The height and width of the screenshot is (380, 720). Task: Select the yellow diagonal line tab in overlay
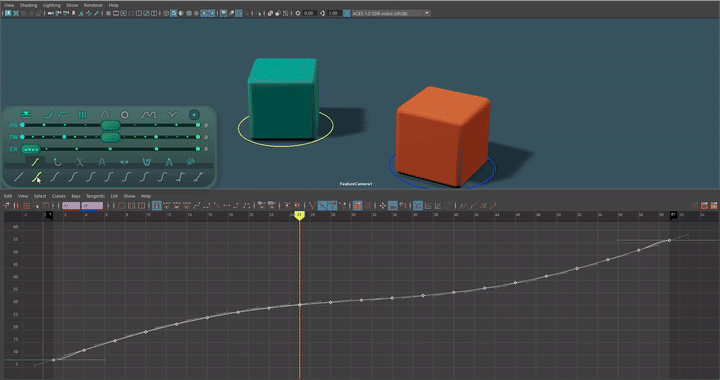click(x=35, y=162)
